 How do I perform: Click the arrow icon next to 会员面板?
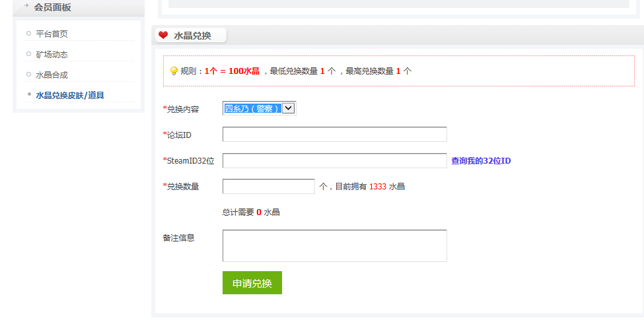26,6
